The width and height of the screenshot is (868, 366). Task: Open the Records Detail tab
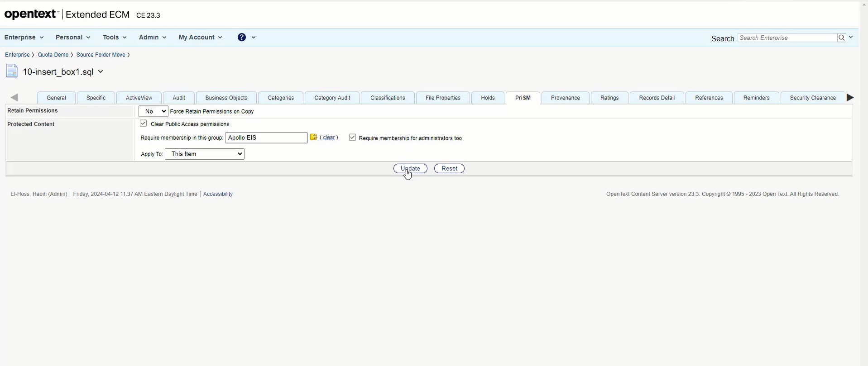657,98
